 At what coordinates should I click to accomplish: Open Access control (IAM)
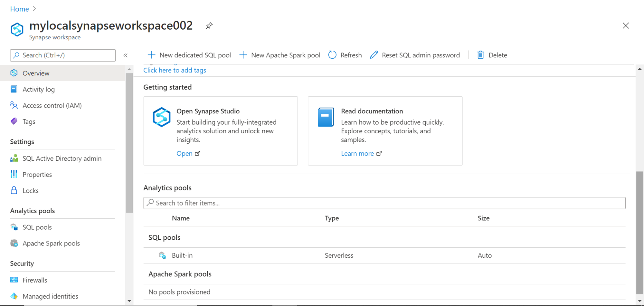(x=52, y=105)
